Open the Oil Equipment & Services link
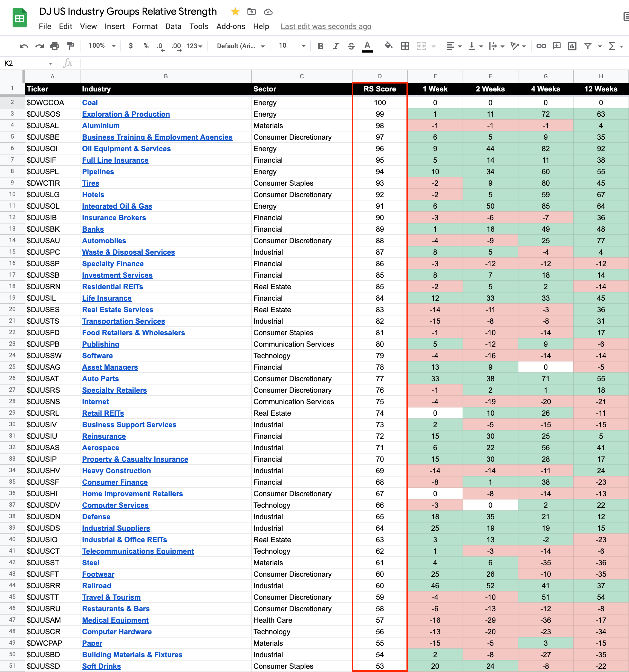This screenshot has height=672, width=629. pyautogui.click(x=126, y=149)
